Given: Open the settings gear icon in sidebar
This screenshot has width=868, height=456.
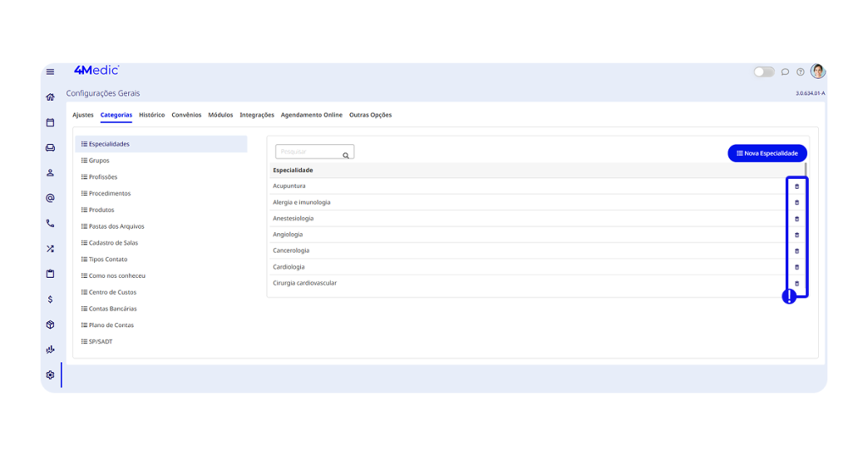Looking at the screenshot, I should (50, 375).
